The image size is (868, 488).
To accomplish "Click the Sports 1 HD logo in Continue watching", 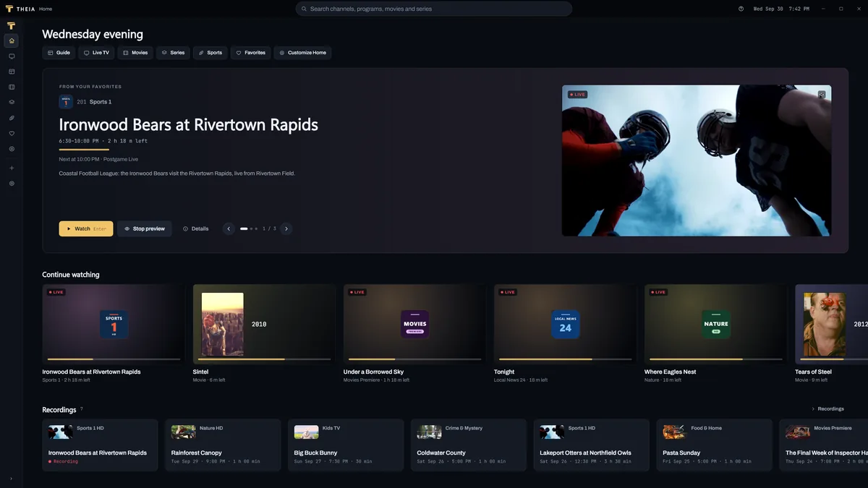I will [x=114, y=325].
